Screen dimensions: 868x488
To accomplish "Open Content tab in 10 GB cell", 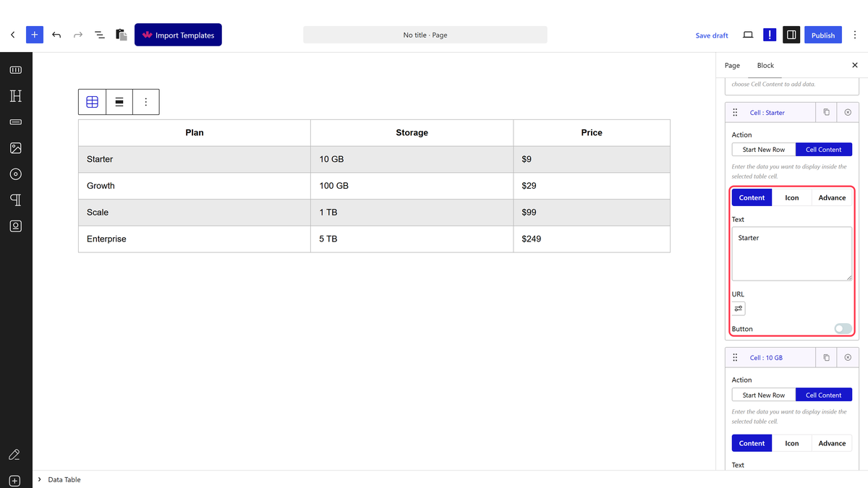I will tap(752, 443).
